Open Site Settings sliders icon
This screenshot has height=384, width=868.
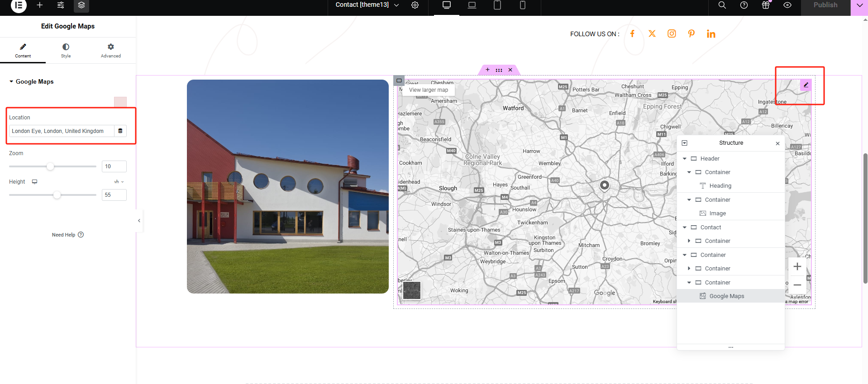click(x=61, y=5)
